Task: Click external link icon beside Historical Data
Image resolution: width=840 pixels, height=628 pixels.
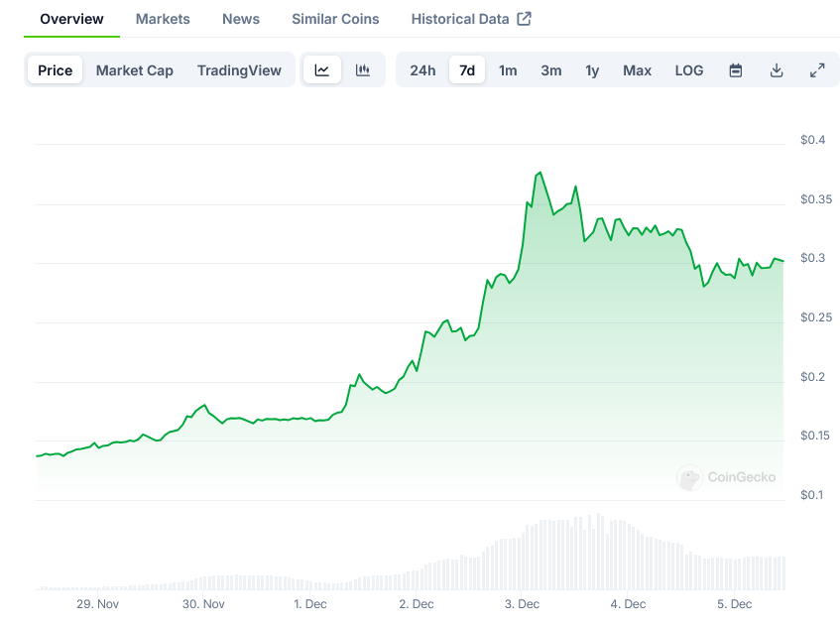Action: [x=525, y=19]
